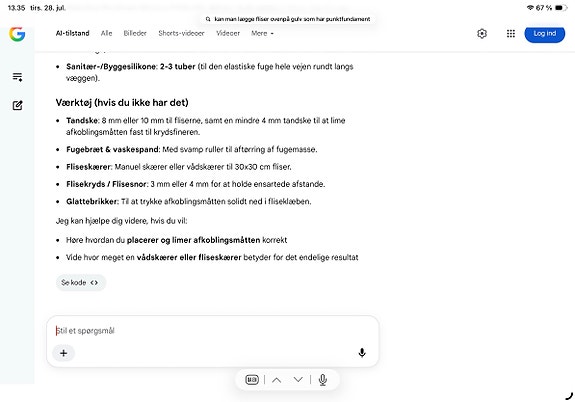Tap the keyboard icon in the floating toolbar

click(252, 380)
